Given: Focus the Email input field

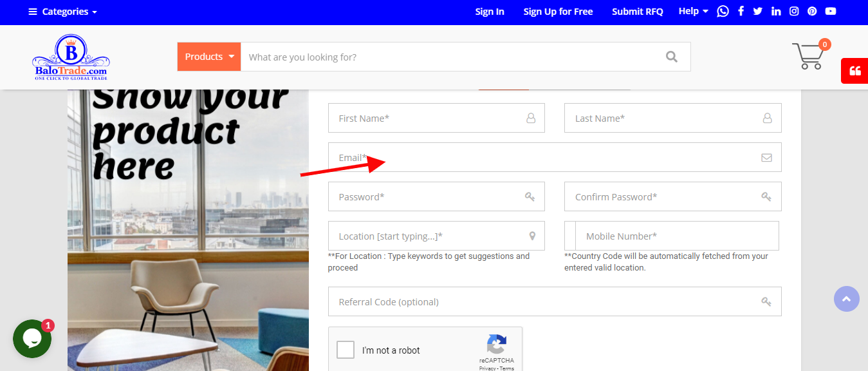Looking at the screenshot, I should 555,157.
